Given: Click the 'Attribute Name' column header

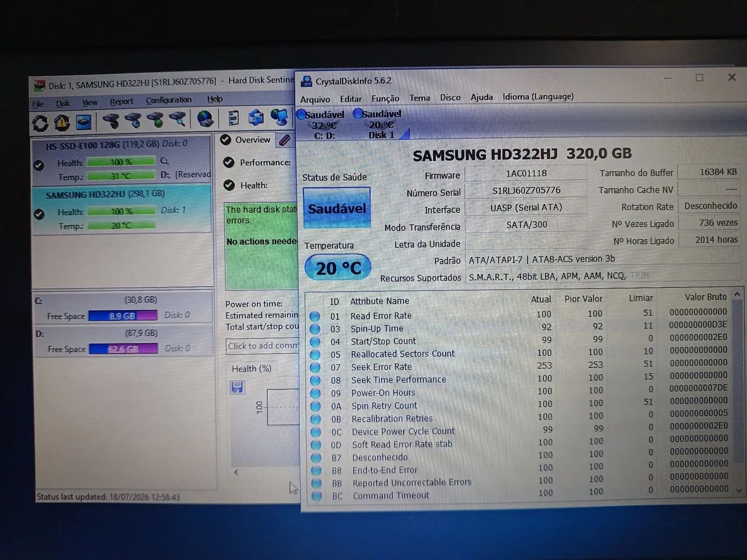Looking at the screenshot, I should coord(379,301).
